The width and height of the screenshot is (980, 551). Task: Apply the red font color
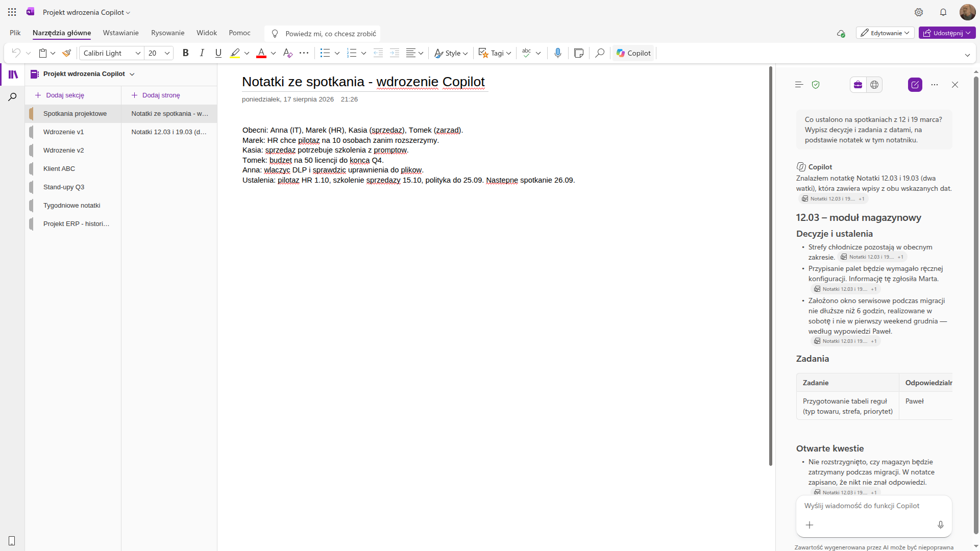click(261, 53)
